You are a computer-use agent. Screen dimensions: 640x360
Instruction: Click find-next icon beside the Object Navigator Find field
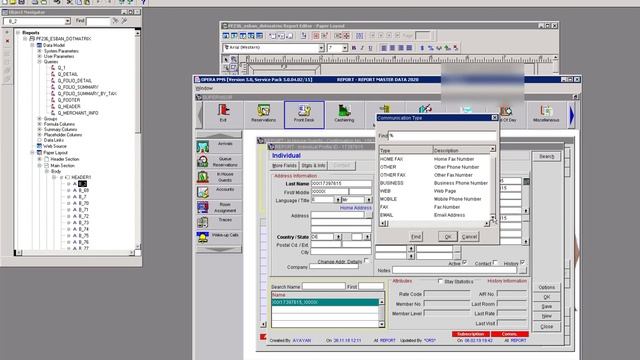pos(116,20)
